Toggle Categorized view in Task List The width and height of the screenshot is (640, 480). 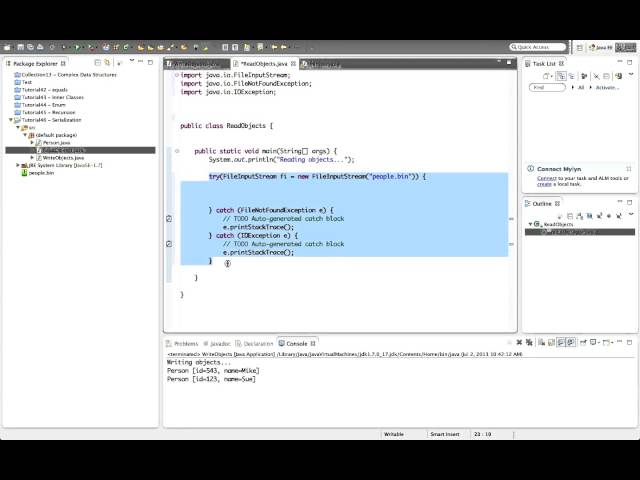[561, 76]
